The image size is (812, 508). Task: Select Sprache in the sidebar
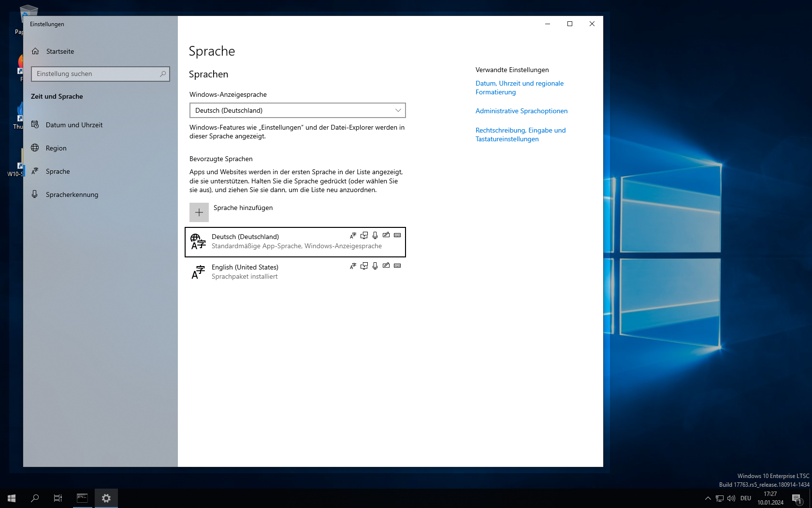pyautogui.click(x=58, y=171)
